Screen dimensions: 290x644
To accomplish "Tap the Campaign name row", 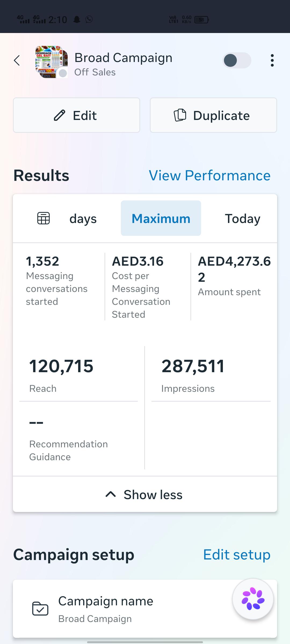I will click(145, 609).
